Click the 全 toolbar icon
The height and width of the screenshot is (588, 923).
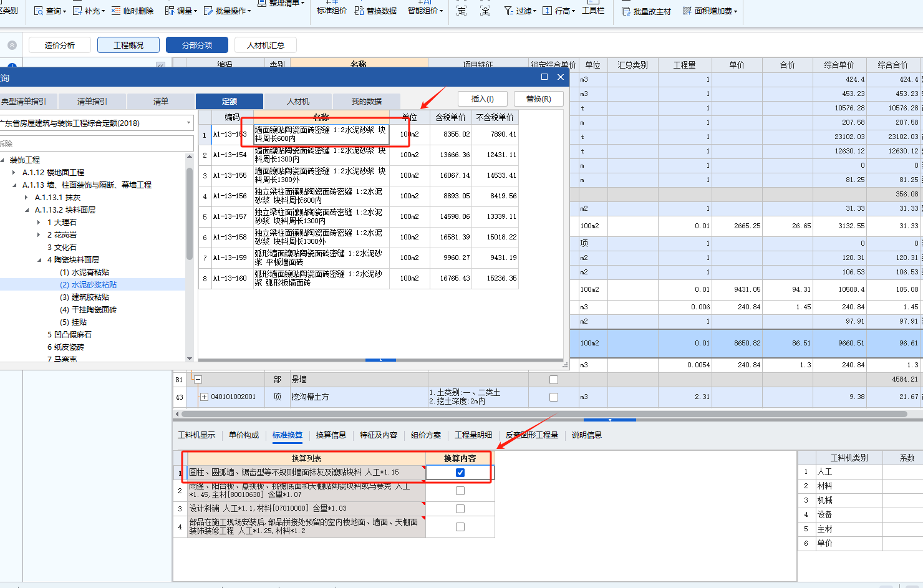click(x=485, y=11)
